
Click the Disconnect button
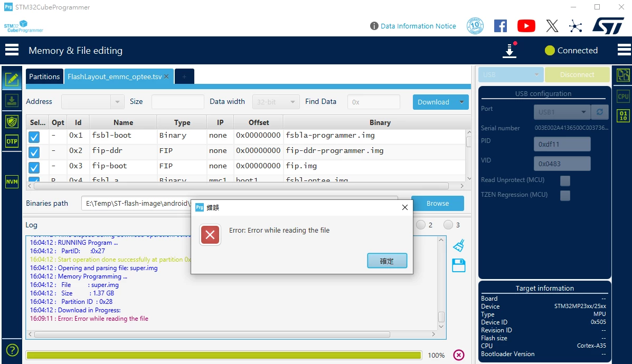pos(577,74)
